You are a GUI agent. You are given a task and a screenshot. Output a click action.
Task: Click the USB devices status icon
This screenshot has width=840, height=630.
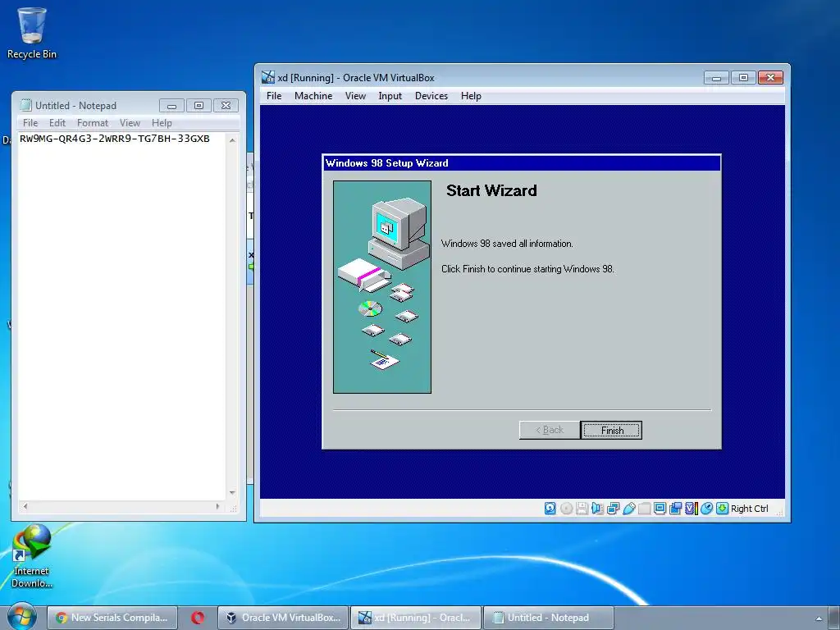click(x=629, y=509)
